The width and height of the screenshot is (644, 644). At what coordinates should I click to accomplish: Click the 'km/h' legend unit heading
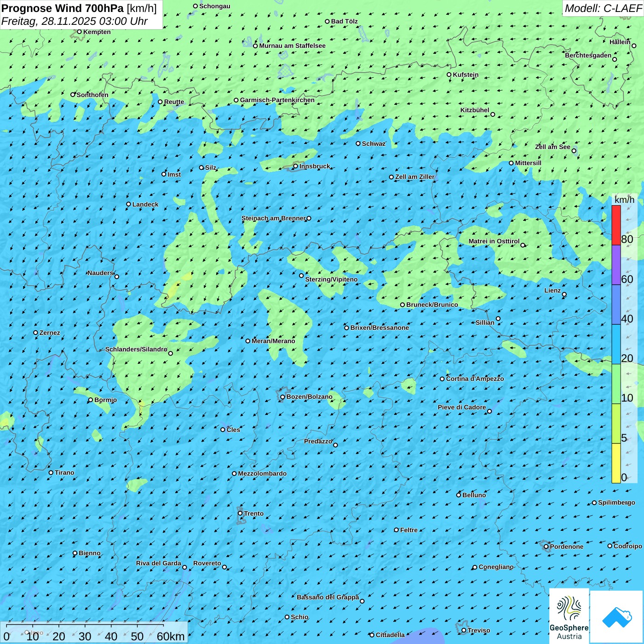(624, 200)
